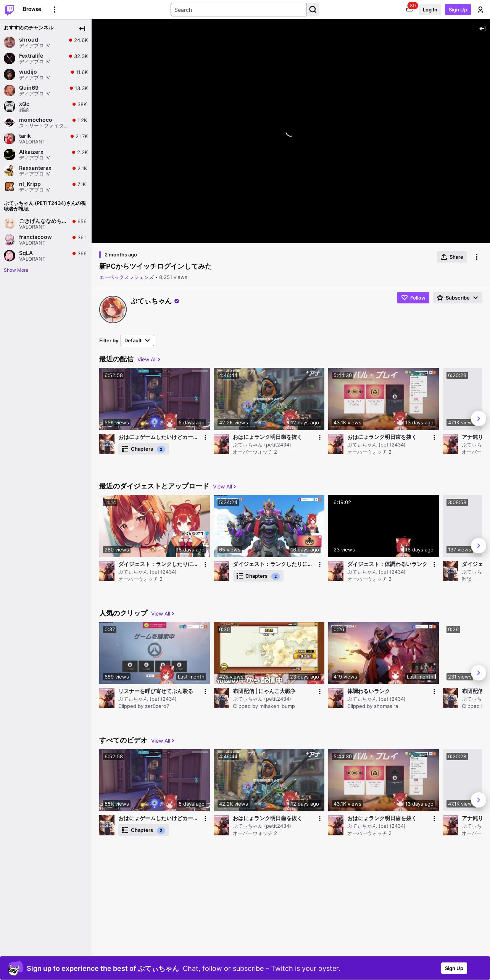This screenshot has height=980, width=490.
Task: Advance すべてのビデオ carousel with next arrow
Action: tap(479, 800)
